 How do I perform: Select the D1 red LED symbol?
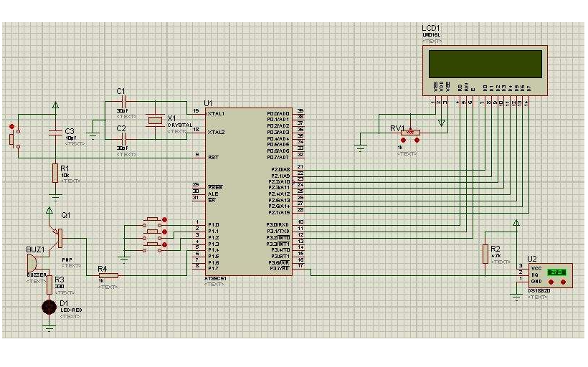tap(49, 307)
